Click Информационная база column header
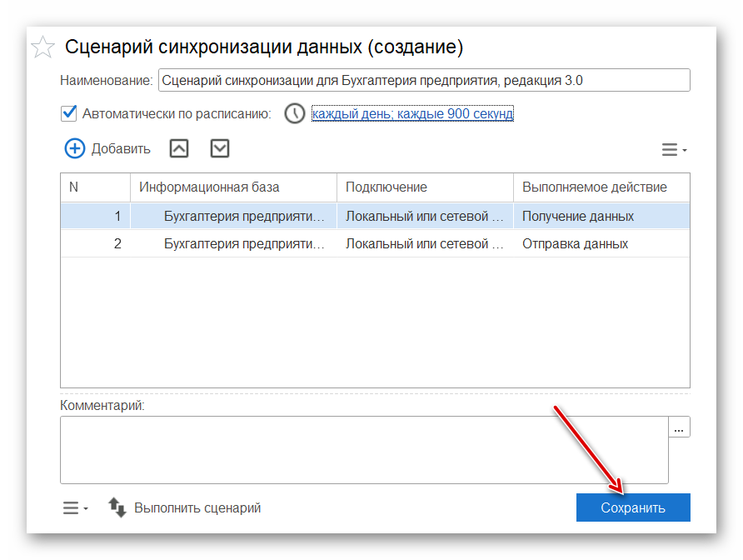This screenshot has height=560, width=743. pos(233,187)
